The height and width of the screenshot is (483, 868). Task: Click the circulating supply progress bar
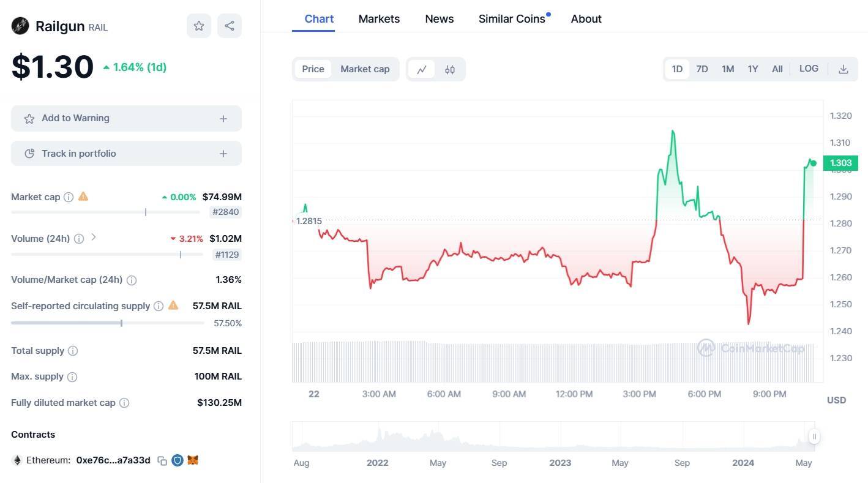click(108, 323)
